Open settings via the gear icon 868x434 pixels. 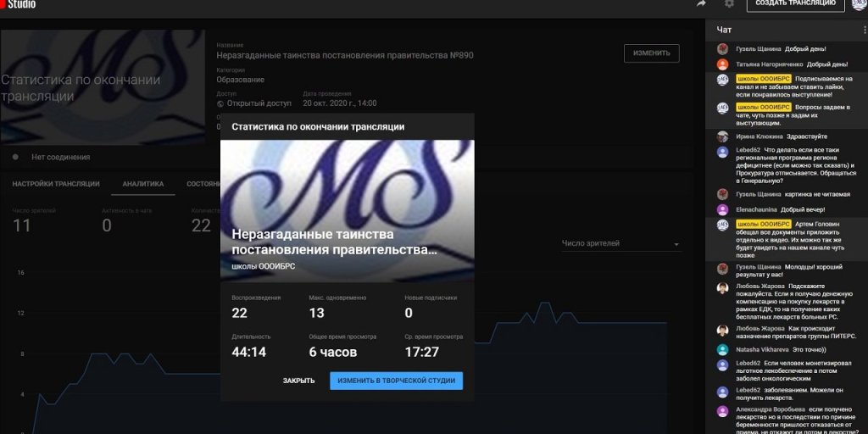pos(729,3)
